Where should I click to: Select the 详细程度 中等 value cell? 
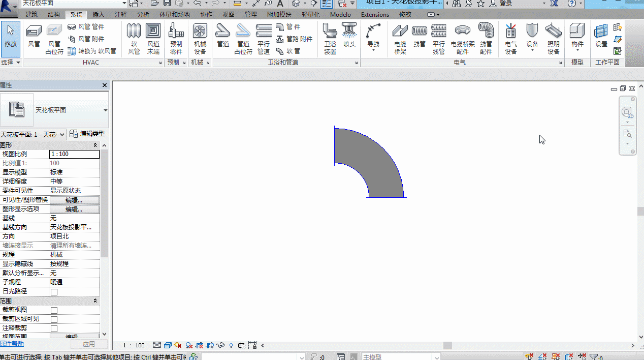tap(74, 182)
